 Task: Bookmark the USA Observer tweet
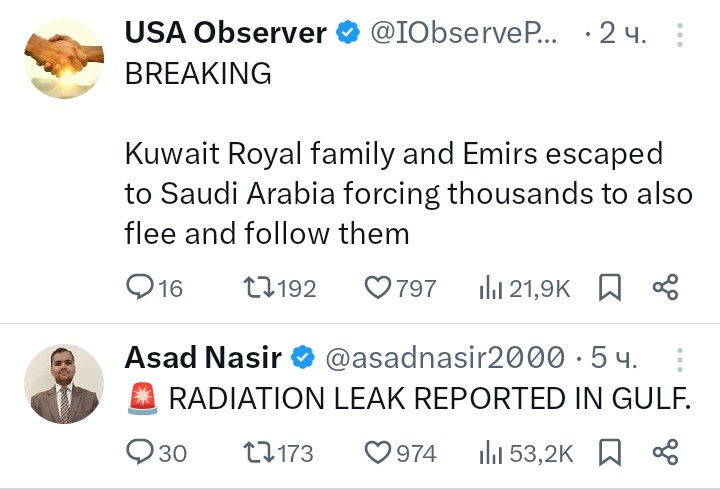[610, 289]
